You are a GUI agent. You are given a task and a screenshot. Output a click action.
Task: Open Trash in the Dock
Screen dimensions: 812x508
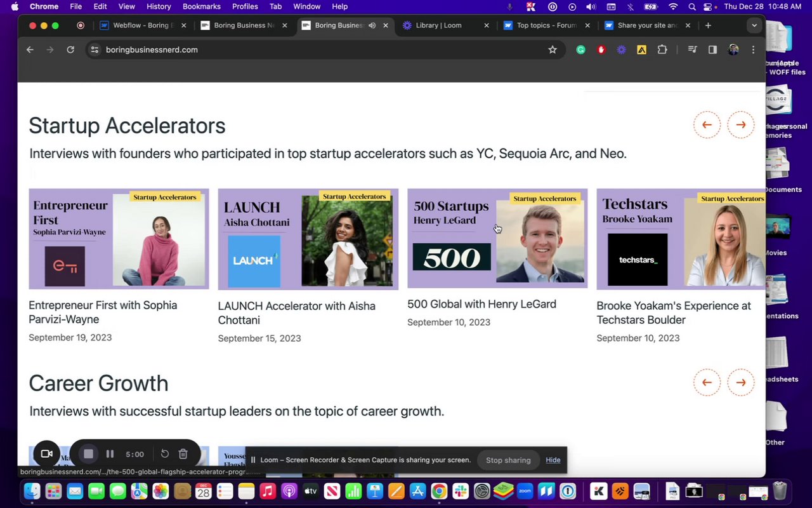780,491
